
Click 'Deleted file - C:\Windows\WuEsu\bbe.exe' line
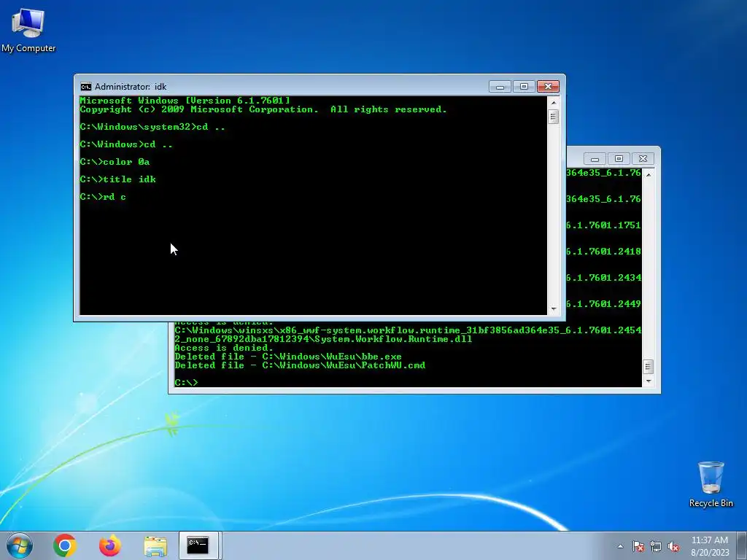[x=288, y=357]
